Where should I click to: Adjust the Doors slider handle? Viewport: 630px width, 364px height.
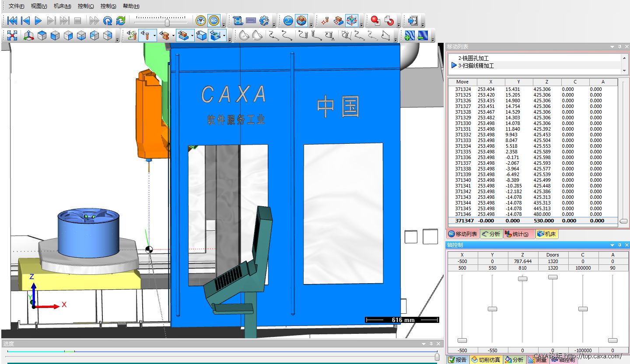coord(553,277)
